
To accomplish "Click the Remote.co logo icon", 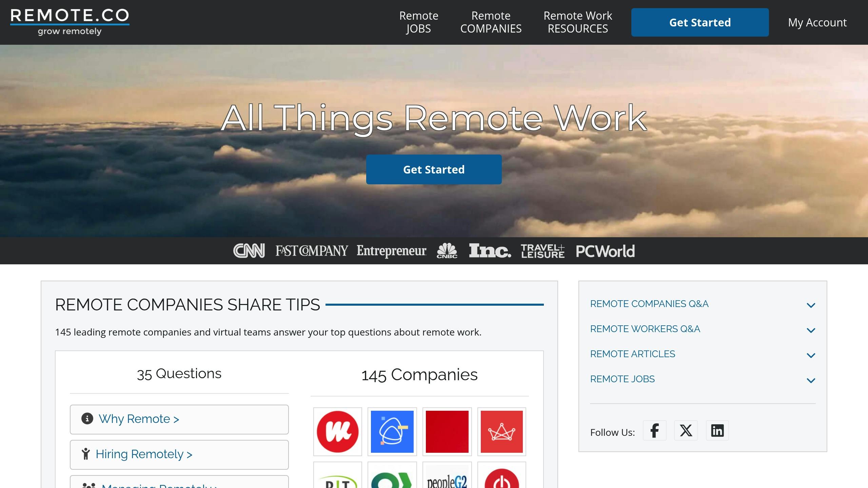I will pos(70,22).
